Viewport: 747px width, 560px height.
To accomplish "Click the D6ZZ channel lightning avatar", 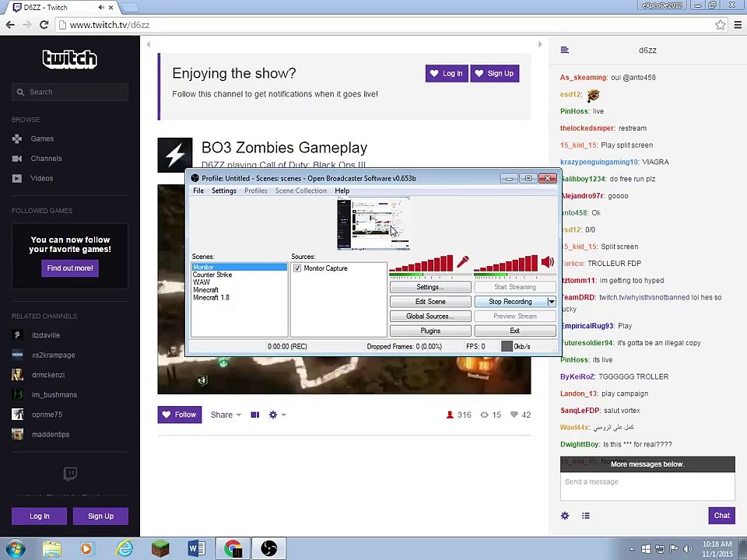I will click(175, 156).
